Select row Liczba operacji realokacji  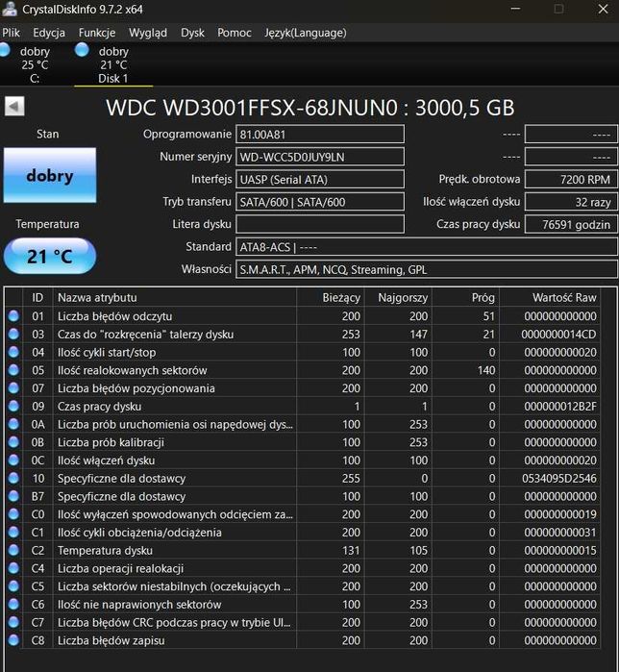point(303,568)
